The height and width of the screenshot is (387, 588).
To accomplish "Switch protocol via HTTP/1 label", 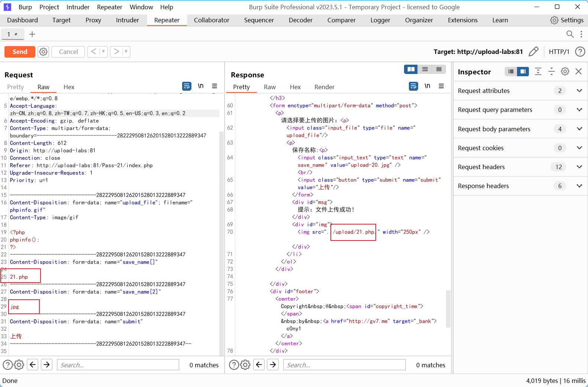I will pyautogui.click(x=559, y=52).
